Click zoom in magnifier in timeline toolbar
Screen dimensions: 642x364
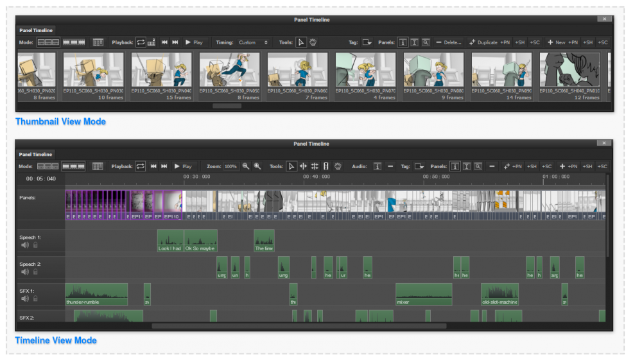pos(257,166)
